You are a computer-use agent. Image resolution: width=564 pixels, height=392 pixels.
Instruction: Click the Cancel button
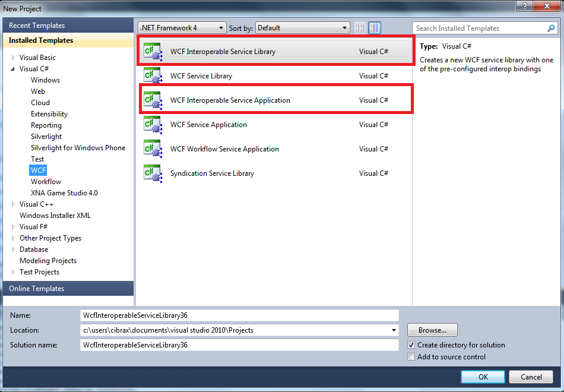[x=531, y=377]
